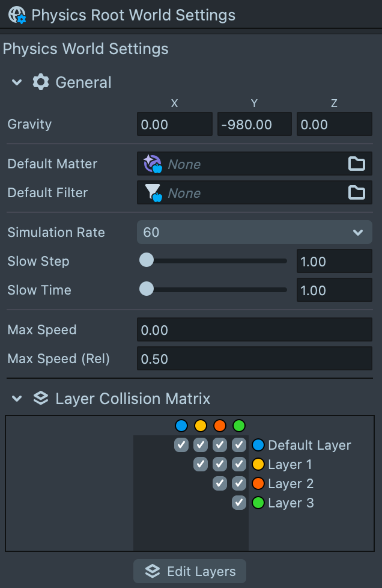Click the blue column header dot

[x=181, y=426]
